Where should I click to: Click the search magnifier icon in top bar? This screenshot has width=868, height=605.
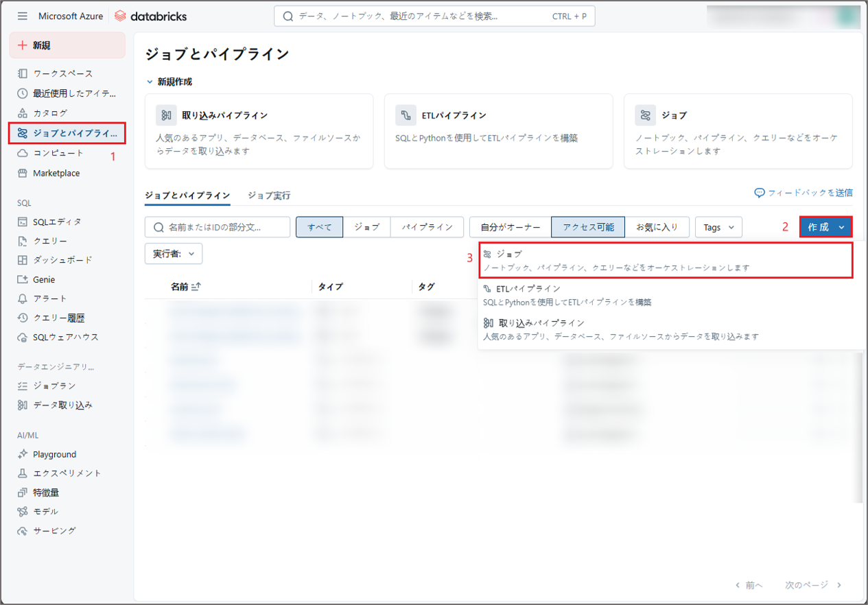click(x=288, y=16)
